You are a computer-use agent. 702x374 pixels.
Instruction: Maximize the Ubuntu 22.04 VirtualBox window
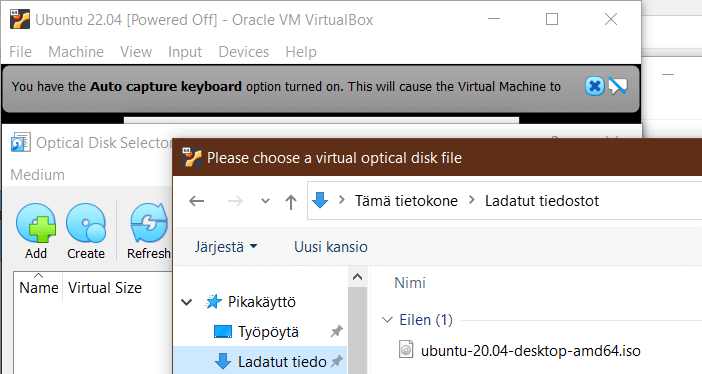(x=552, y=19)
